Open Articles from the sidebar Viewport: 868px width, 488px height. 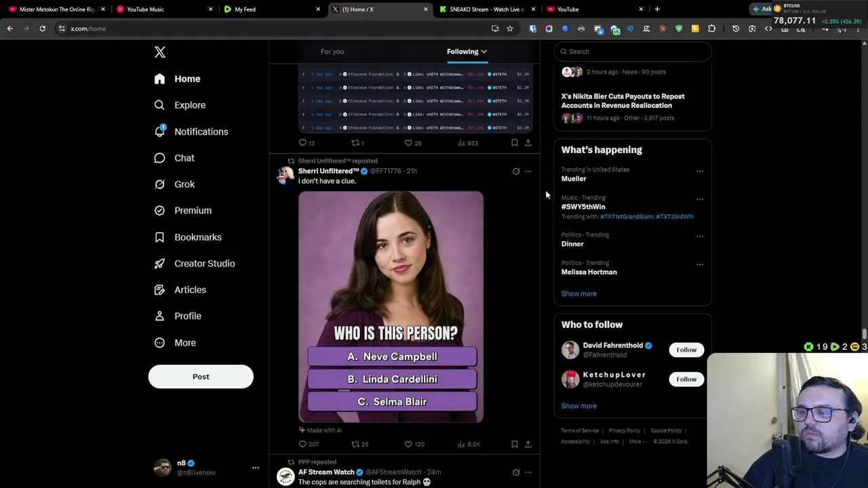180,290
